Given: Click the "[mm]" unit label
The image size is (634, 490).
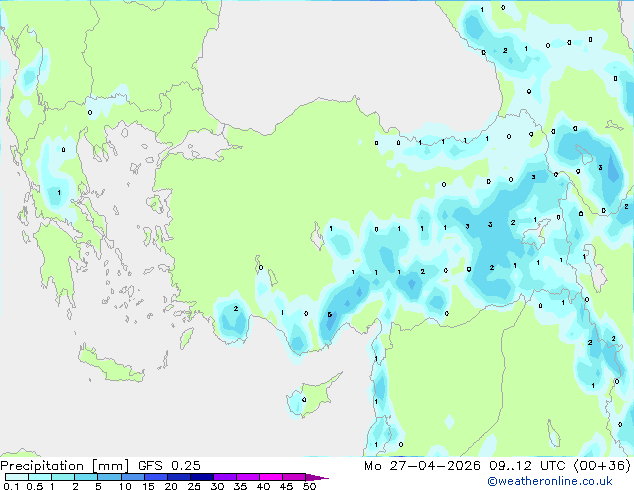Looking at the screenshot, I should [x=110, y=466].
